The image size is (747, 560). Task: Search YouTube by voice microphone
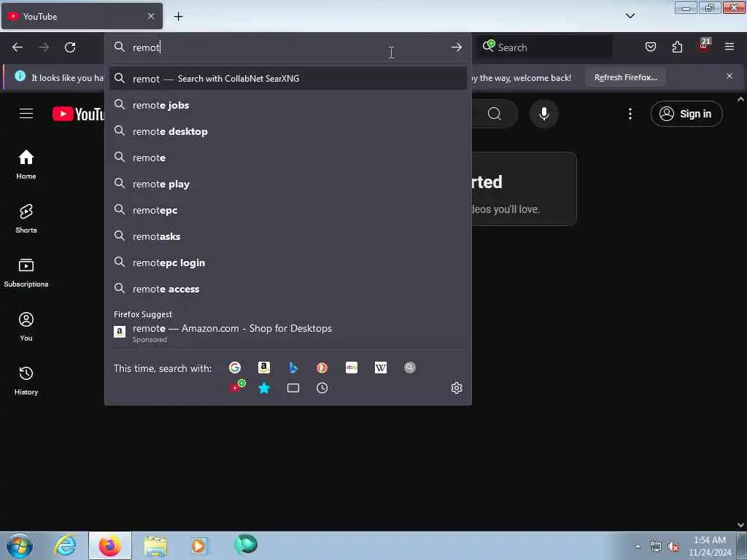point(543,114)
